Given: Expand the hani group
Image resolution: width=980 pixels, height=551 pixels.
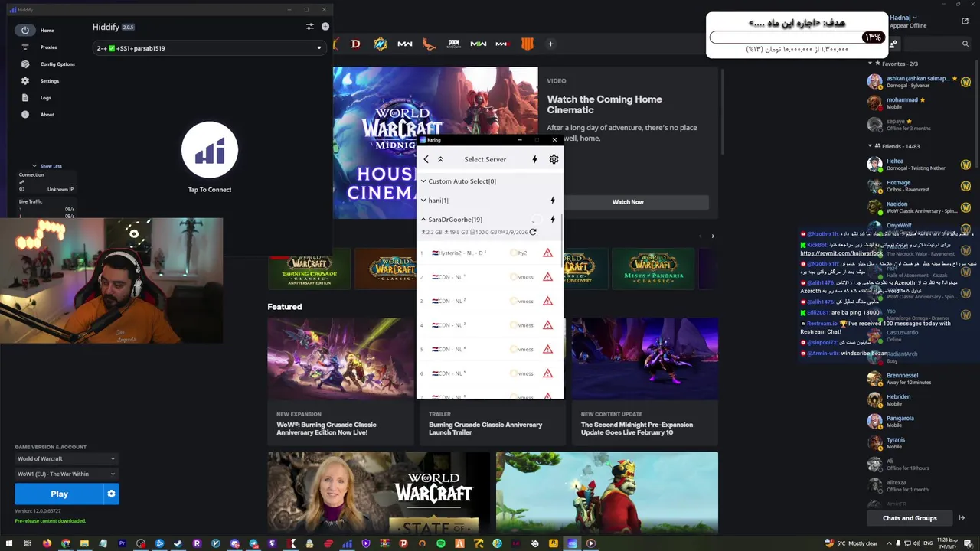Looking at the screenshot, I should click(x=434, y=201).
